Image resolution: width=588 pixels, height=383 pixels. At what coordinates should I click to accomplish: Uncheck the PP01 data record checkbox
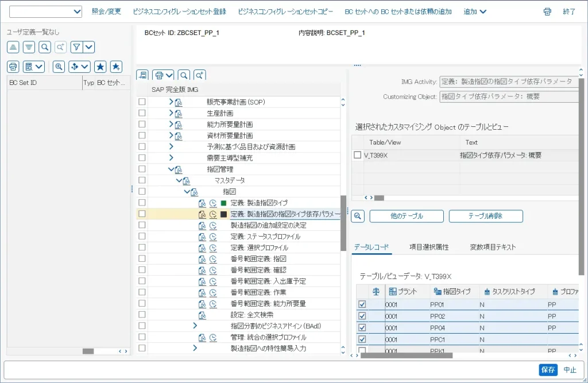pos(362,304)
